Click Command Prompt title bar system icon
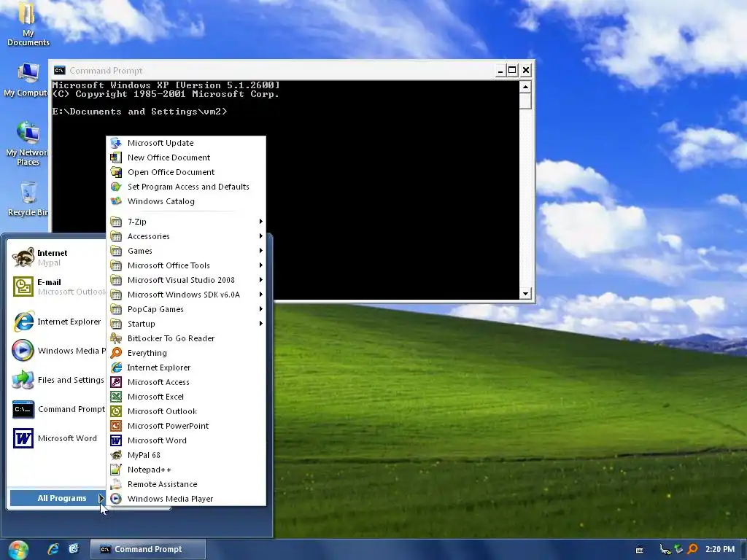This screenshot has width=747, height=560. [x=60, y=71]
